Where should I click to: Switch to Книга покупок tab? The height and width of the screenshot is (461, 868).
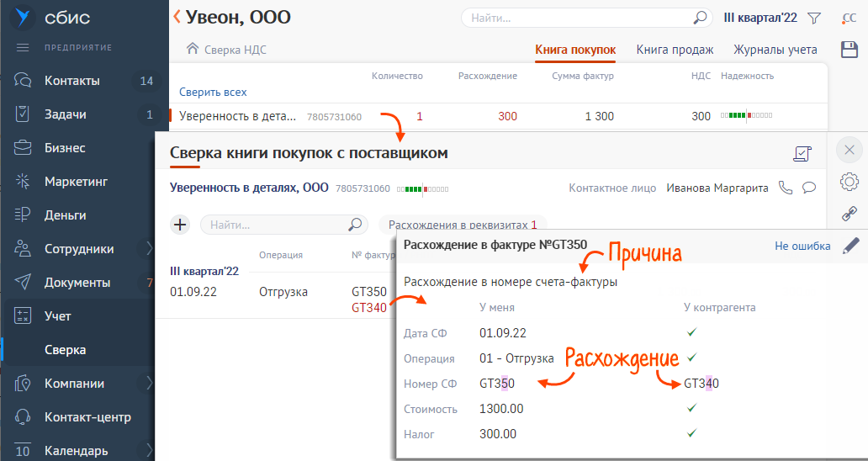[x=575, y=50]
